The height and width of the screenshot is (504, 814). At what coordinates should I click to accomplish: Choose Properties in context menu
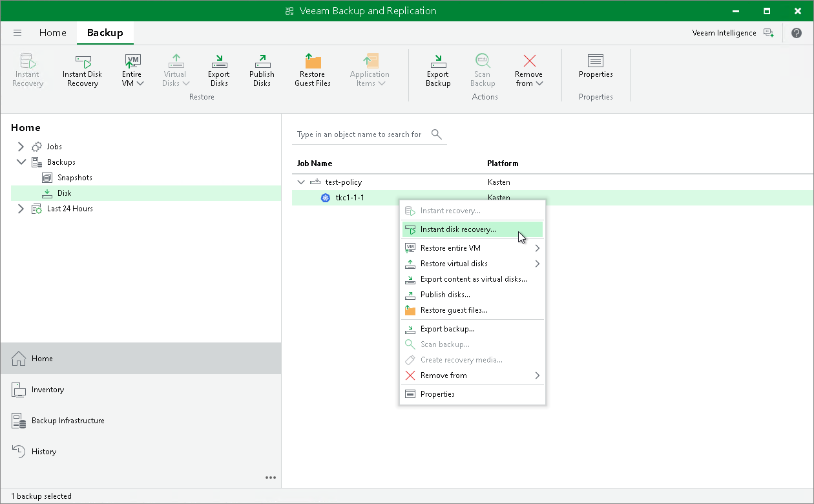tap(472, 394)
